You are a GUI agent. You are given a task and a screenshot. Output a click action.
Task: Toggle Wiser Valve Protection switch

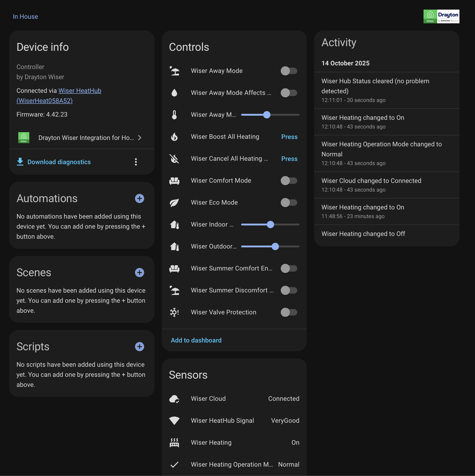click(289, 312)
